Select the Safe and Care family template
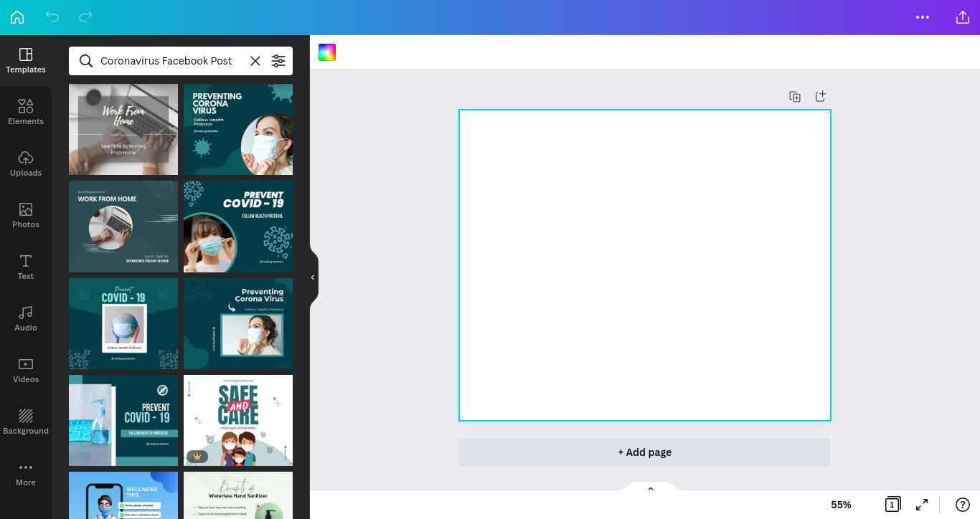Image resolution: width=980 pixels, height=519 pixels. [x=238, y=420]
